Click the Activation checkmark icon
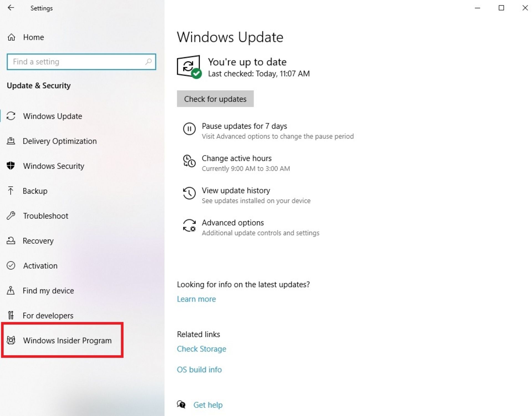The width and height of the screenshot is (532, 416). [11, 265]
